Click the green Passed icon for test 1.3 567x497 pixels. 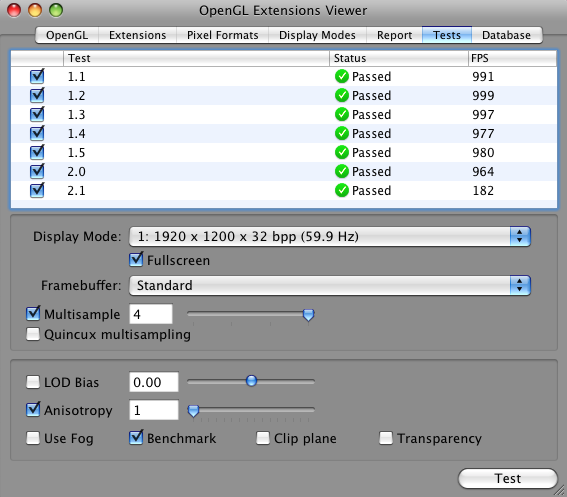pos(341,114)
